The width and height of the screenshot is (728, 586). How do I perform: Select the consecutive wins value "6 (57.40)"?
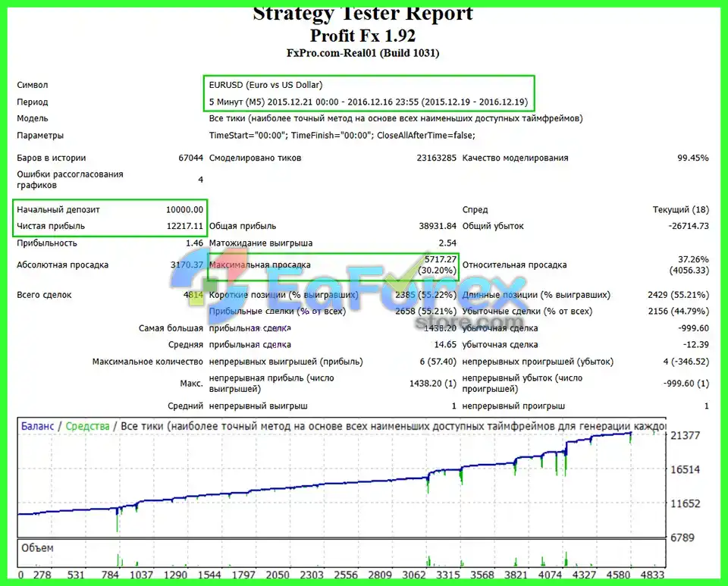pos(438,362)
